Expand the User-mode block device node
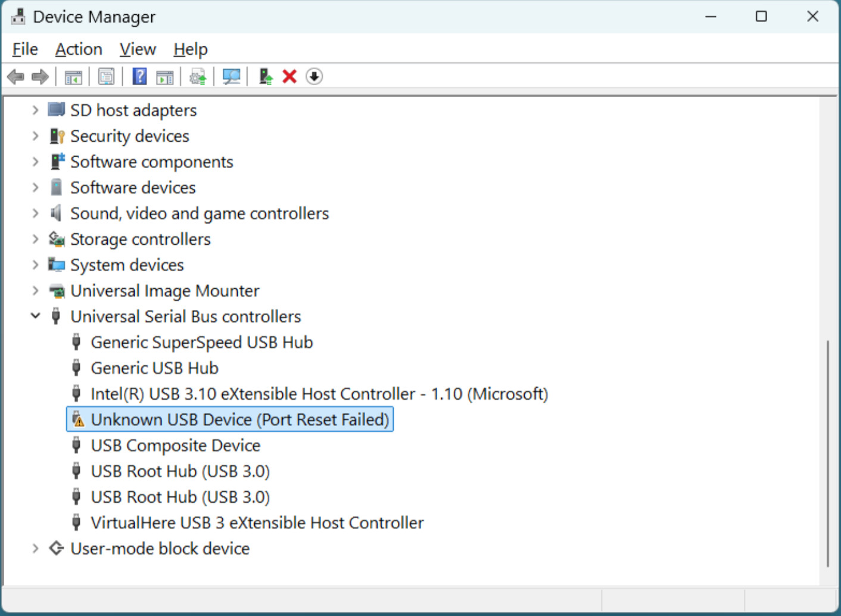This screenshot has width=841, height=616. [x=35, y=548]
